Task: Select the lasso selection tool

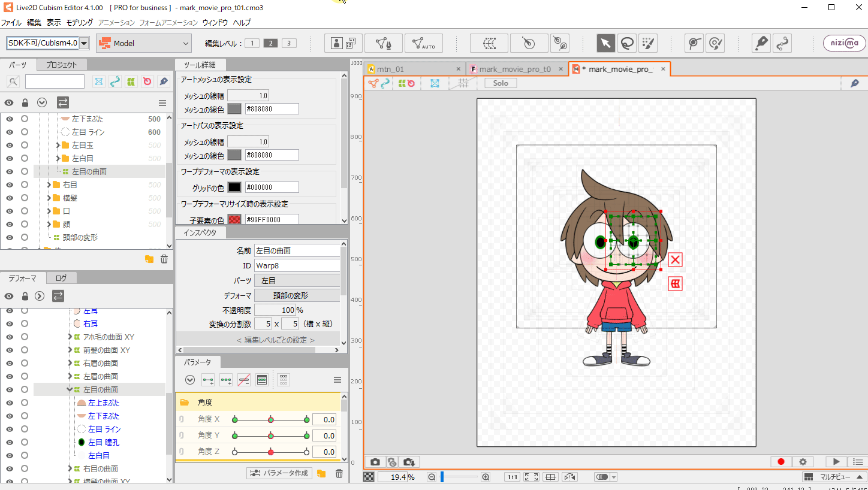Action: 627,43
